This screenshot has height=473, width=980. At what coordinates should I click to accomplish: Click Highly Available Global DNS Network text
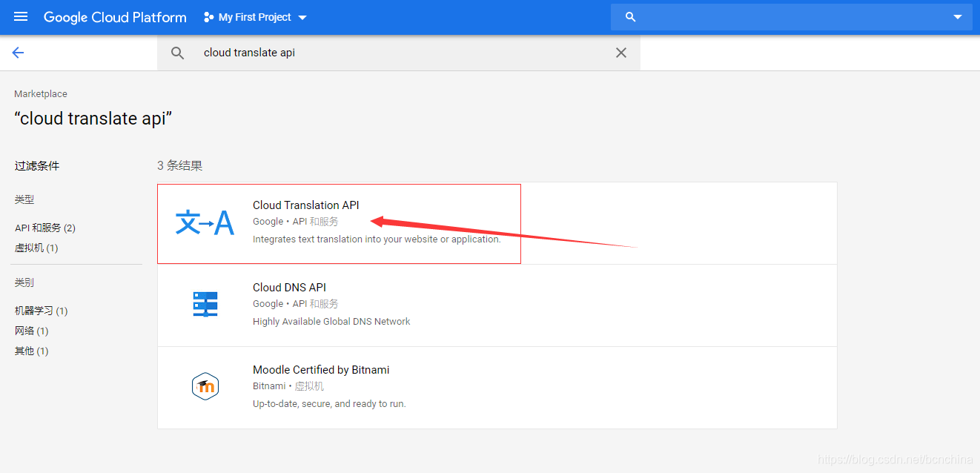(x=331, y=322)
